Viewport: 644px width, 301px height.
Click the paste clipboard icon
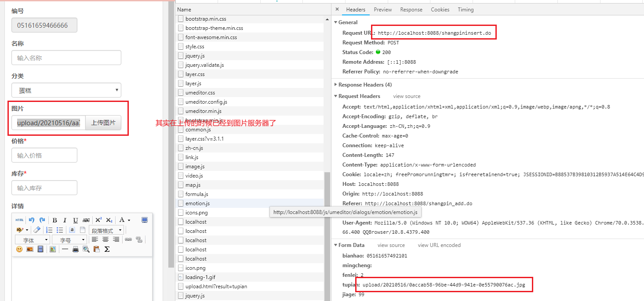(x=97, y=249)
